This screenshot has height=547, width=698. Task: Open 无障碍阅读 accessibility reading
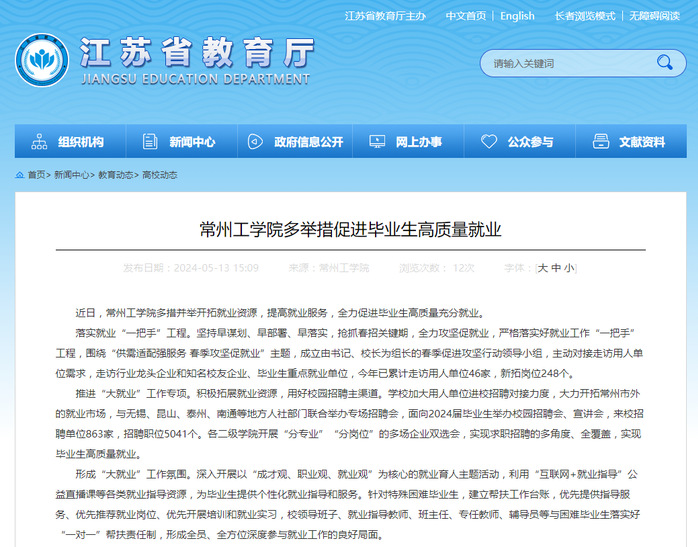pos(654,16)
